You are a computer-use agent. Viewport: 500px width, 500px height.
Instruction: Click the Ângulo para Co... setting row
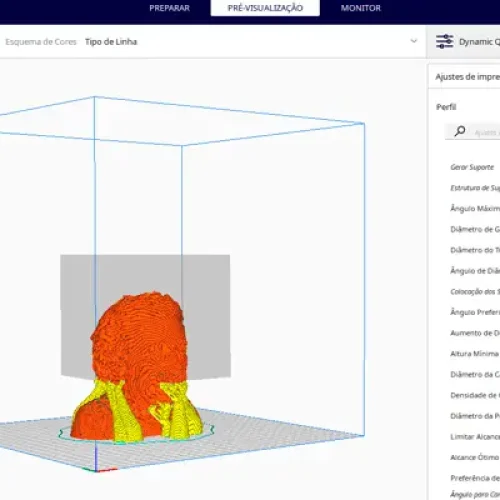475,494
